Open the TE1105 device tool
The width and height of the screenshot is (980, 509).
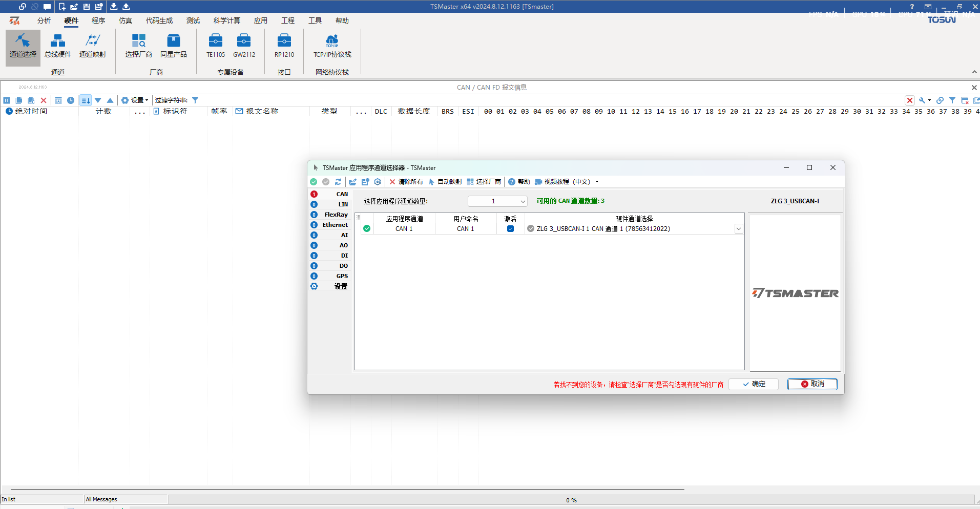[216, 47]
